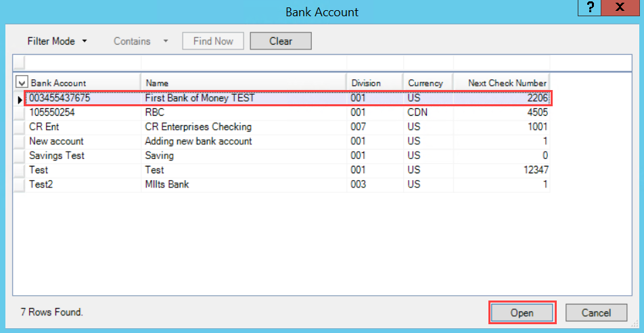The height and width of the screenshot is (333, 644).
Task: Click the Next Check Number filter field
Action: [502, 63]
